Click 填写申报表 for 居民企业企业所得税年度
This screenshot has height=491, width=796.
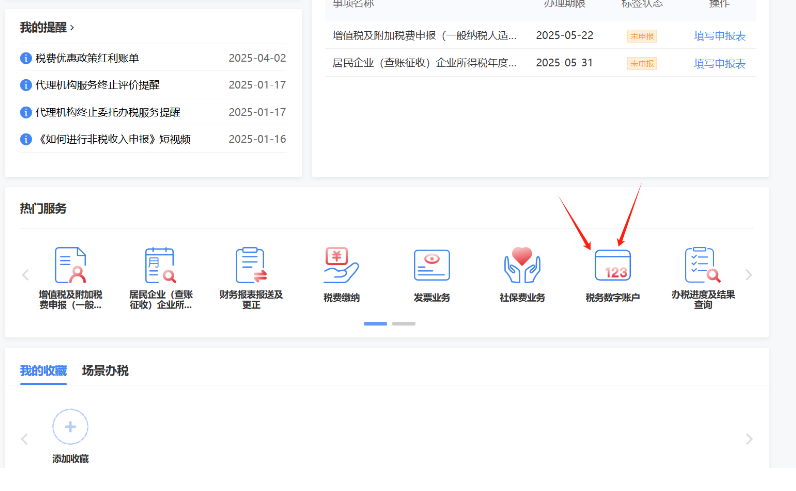(719, 63)
